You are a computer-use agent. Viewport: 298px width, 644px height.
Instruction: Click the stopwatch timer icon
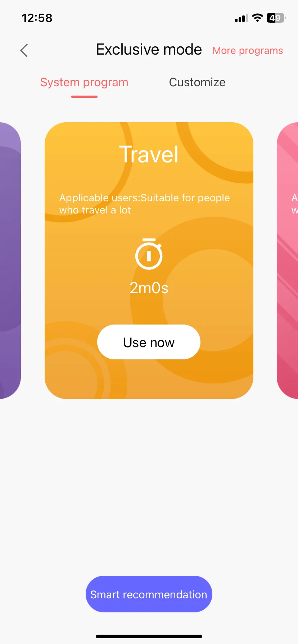coord(149,254)
